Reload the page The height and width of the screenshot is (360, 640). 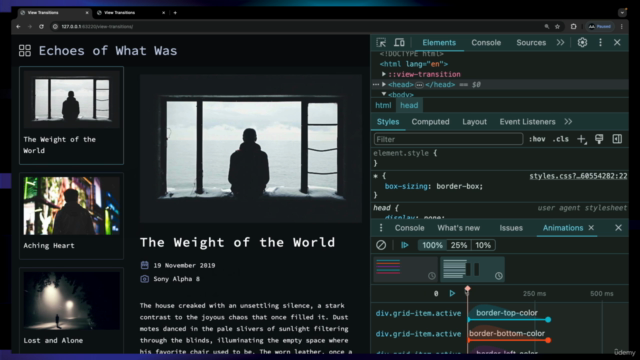[x=41, y=27]
